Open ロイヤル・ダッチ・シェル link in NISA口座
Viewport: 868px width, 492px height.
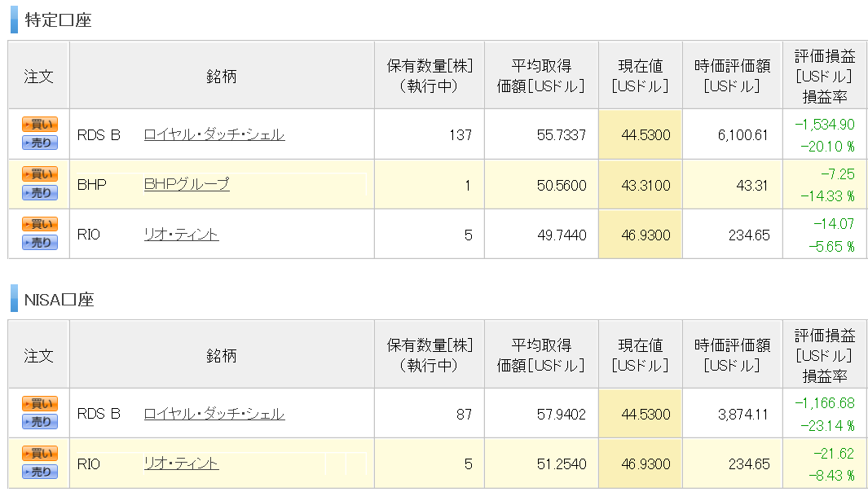tap(214, 414)
